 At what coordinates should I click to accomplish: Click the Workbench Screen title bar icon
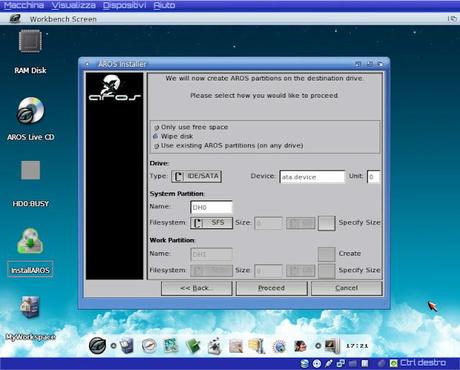click(x=15, y=19)
